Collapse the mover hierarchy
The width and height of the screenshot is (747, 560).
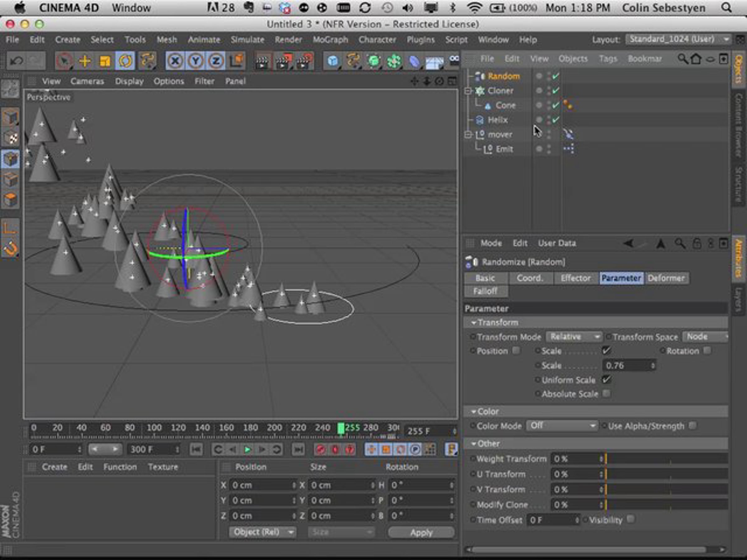[468, 134]
